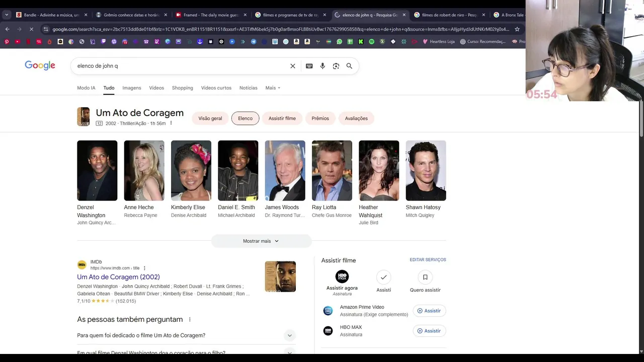Open the Curso: Recomendaç... bookmark
The height and width of the screenshot is (362, 644).
(x=482, y=42)
